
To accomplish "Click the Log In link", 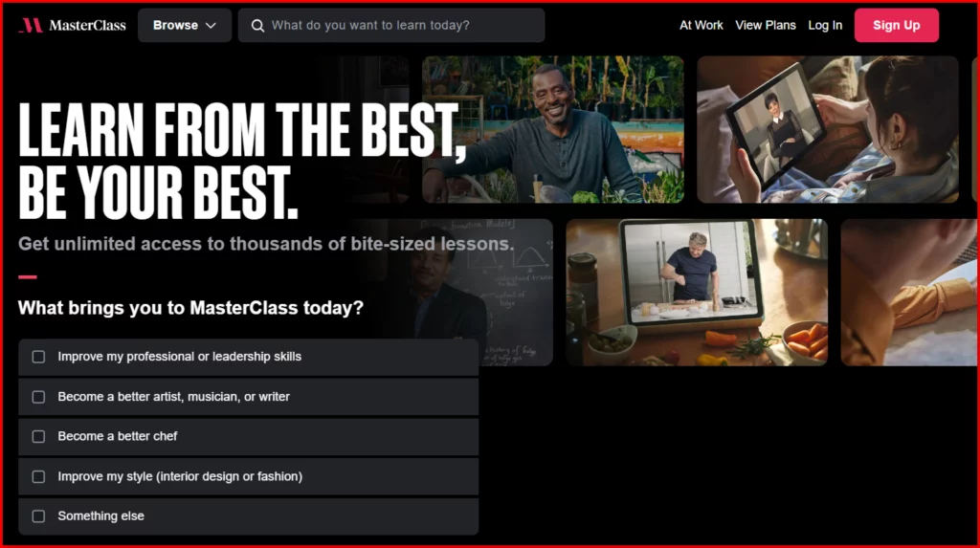I will click(825, 25).
